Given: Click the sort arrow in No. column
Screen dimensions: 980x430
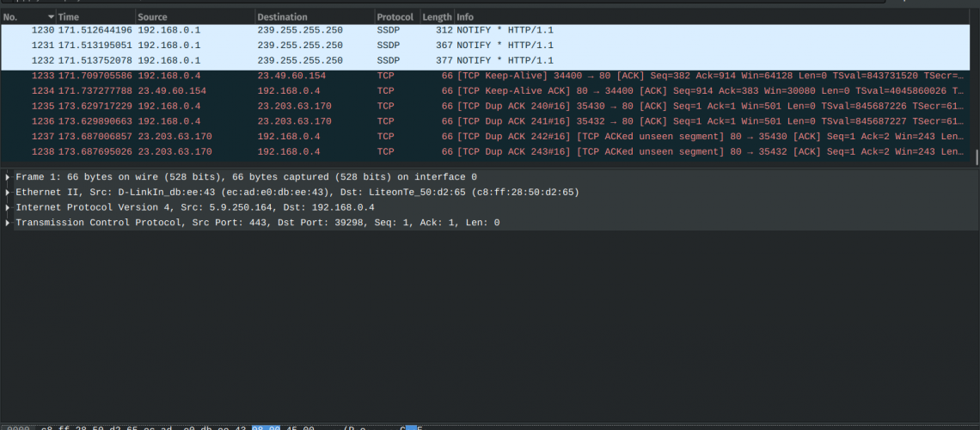Looking at the screenshot, I should point(51,17).
